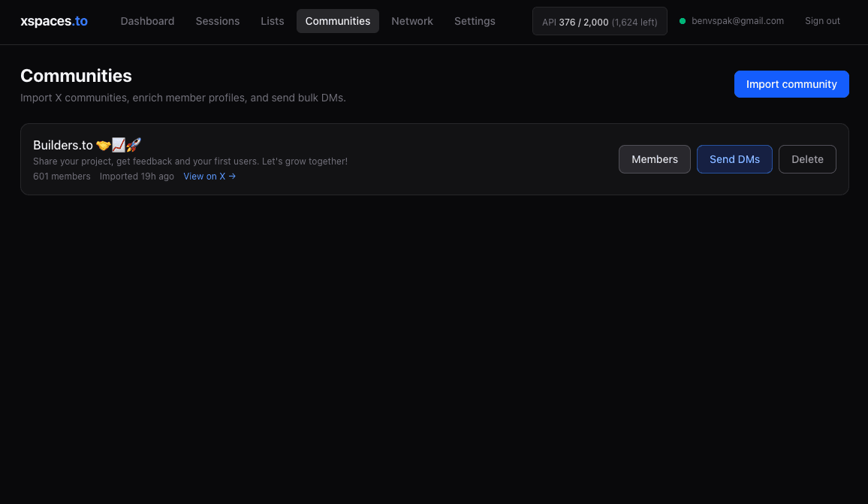Click the blue accent on the logo's .to
The width and height of the screenshot is (868, 504).
[78, 21]
